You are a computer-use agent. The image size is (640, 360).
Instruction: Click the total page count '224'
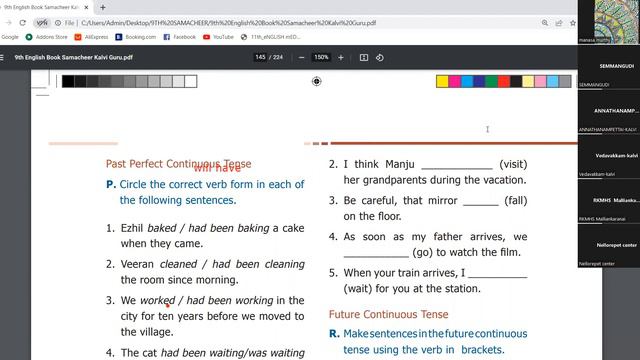pyautogui.click(x=278, y=57)
